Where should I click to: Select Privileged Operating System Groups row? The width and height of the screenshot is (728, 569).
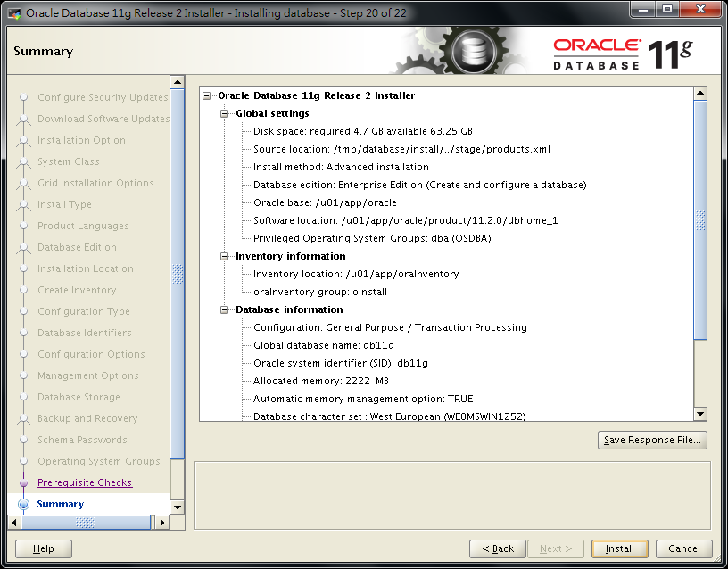pyautogui.click(x=372, y=238)
